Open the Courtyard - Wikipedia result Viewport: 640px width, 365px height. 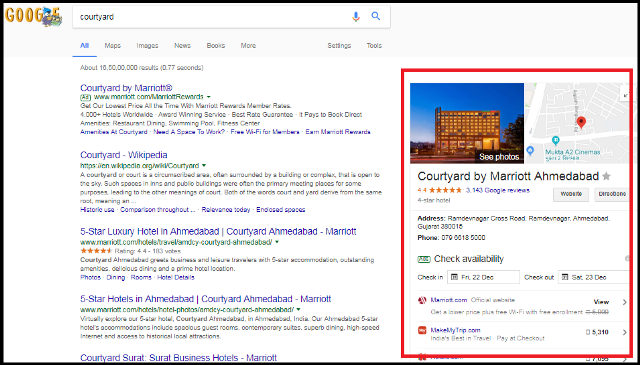124,155
